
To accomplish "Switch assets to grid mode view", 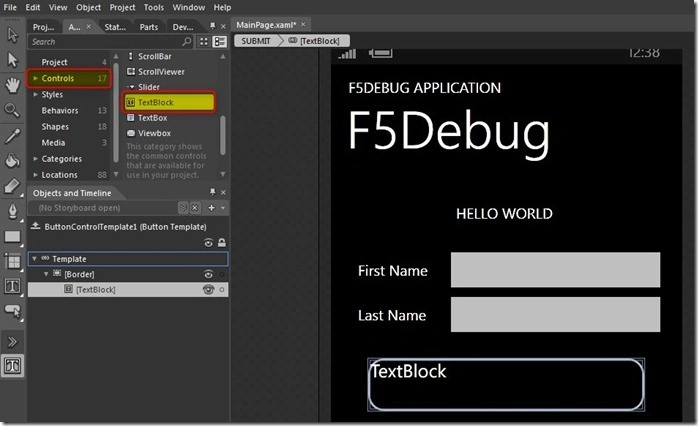I will click(x=204, y=41).
